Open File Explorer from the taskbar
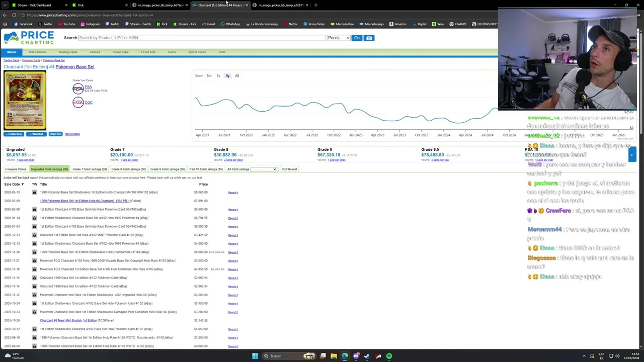 pyautogui.click(x=334, y=356)
